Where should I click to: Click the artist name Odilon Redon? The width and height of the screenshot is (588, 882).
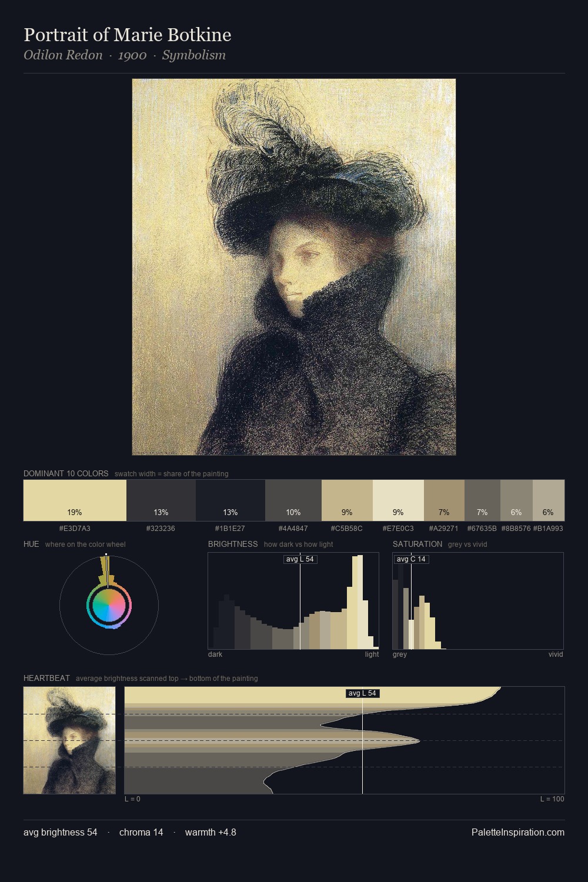pos(63,55)
